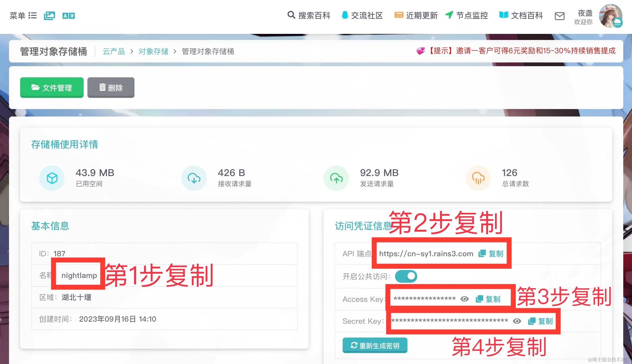Toggle the 开启公共访问 switch
Screen dimensions: 632x364
406,276
